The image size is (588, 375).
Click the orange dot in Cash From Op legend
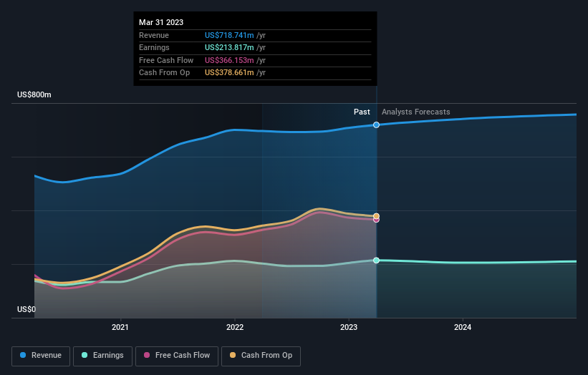(233, 355)
